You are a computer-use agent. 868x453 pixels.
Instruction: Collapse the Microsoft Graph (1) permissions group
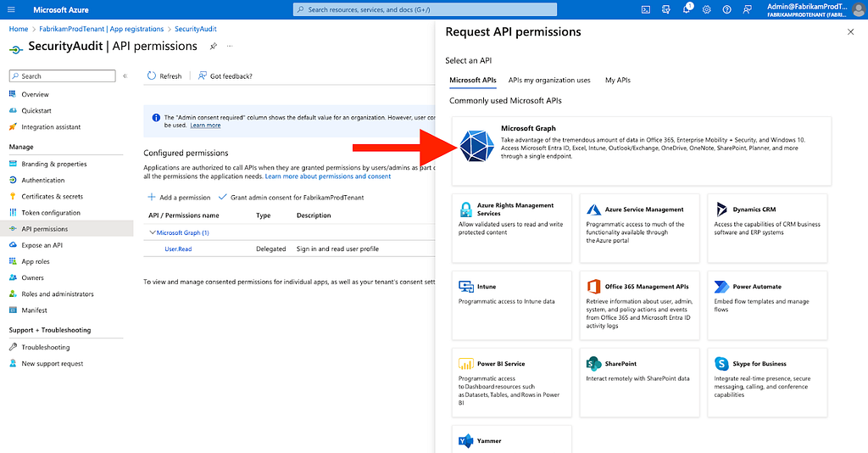pos(153,232)
